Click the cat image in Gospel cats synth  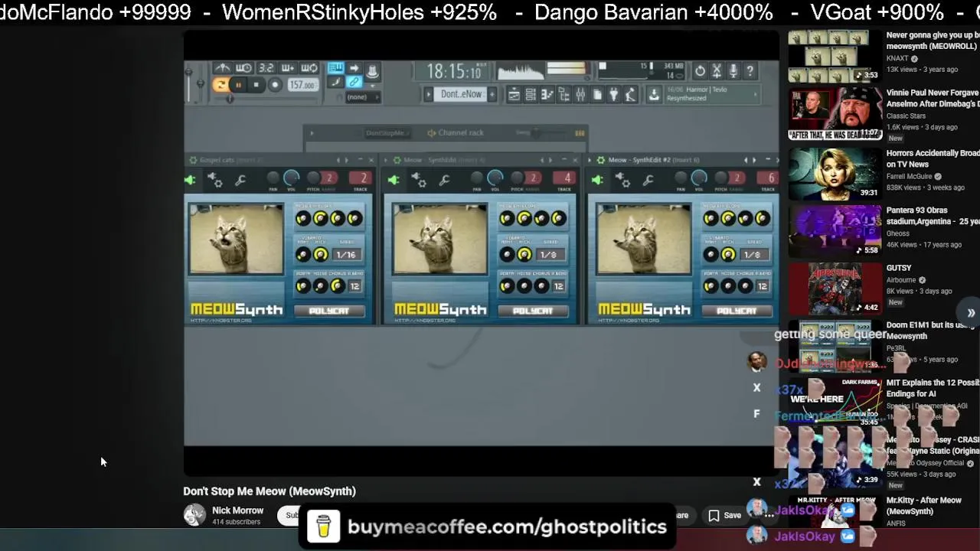pyautogui.click(x=236, y=239)
